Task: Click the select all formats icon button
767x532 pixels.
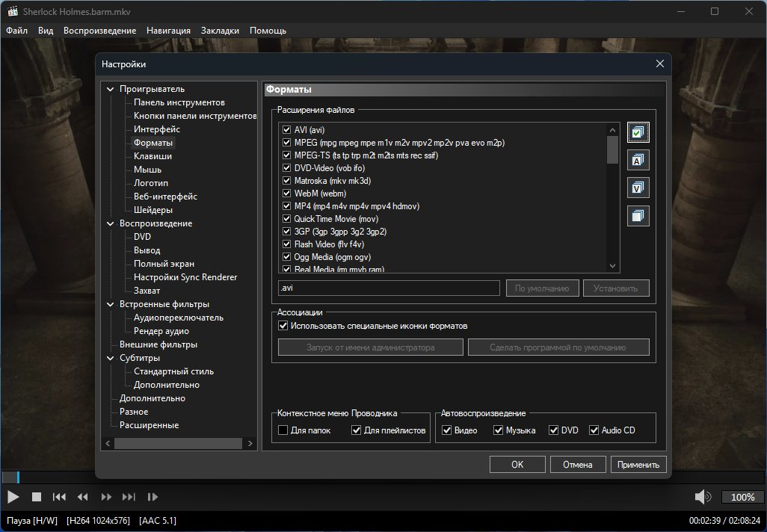Action: (x=638, y=132)
